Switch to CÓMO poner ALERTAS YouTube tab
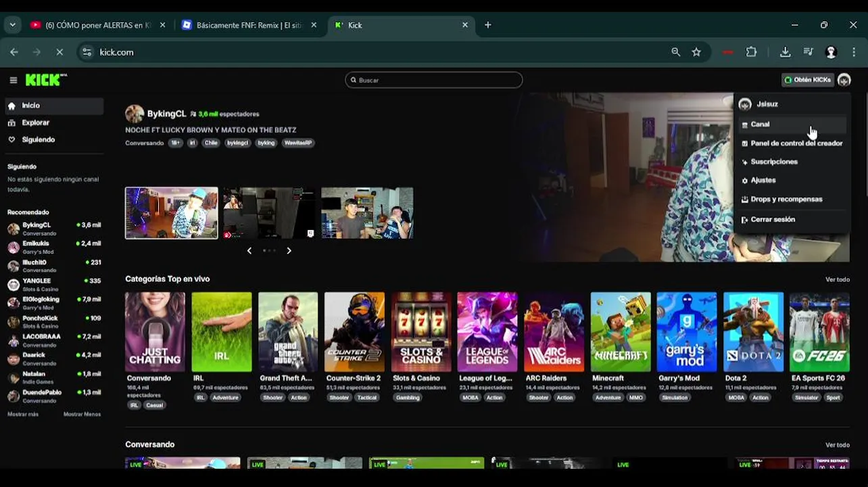The width and height of the screenshot is (868, 487). 97,25
